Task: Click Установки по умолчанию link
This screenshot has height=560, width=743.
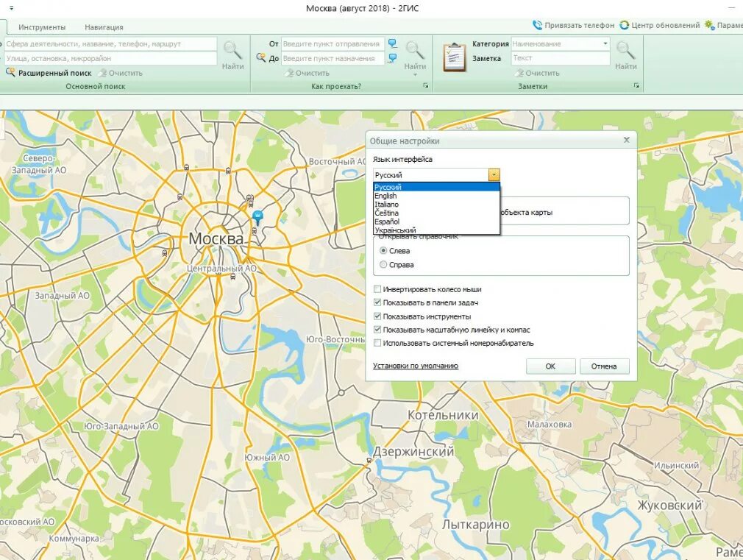Action: click(416, 366)
